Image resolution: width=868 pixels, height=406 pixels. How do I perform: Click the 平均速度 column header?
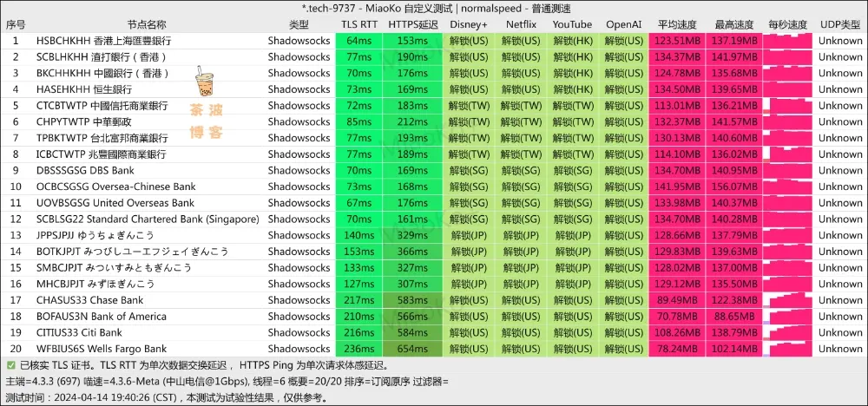677,24
